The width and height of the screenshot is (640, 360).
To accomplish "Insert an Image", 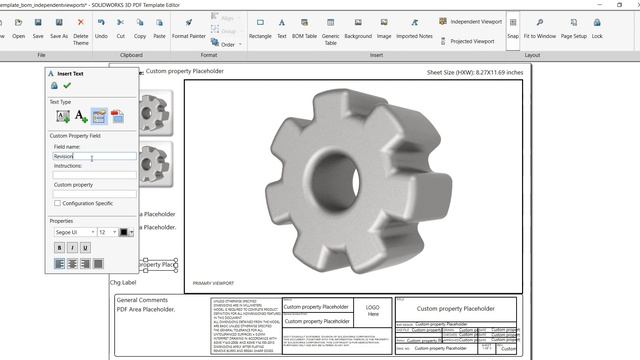I will [x=384, y=28].
